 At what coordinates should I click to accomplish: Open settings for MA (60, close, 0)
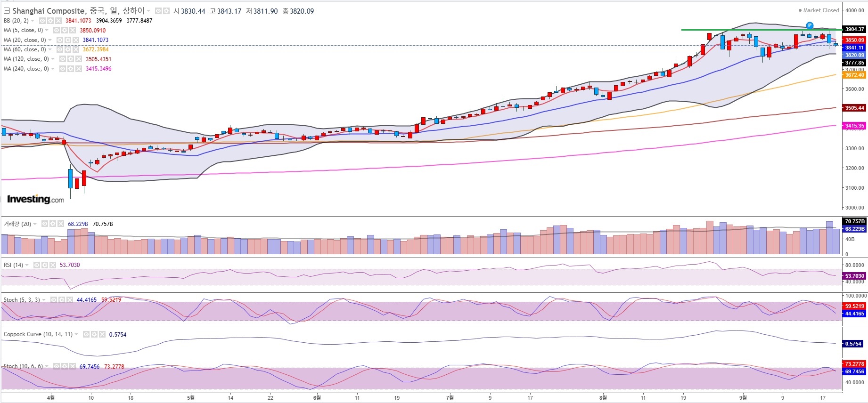(x=67, y=49)
